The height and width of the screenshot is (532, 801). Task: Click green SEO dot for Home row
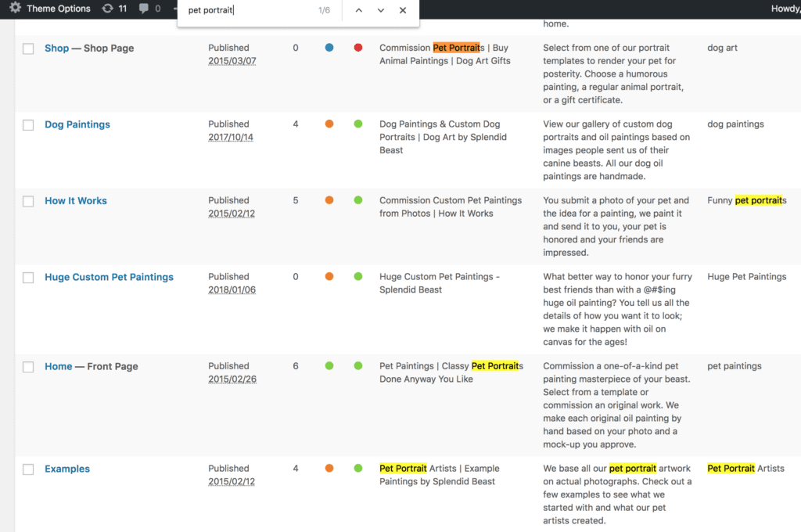click(329, 365)
